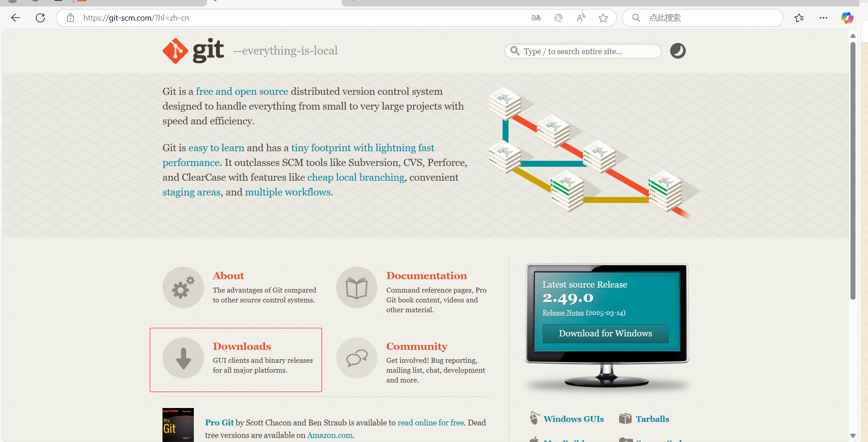Viewport: 868px width, 442px height.
Task: Click the Tarballs box icon
Action: pos(625,419)
